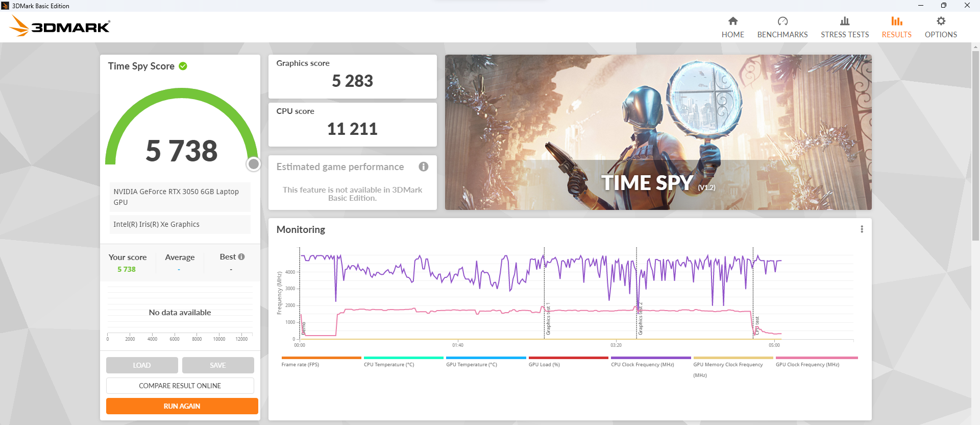Click the not available in Basic Edition message

click(353, 194)
